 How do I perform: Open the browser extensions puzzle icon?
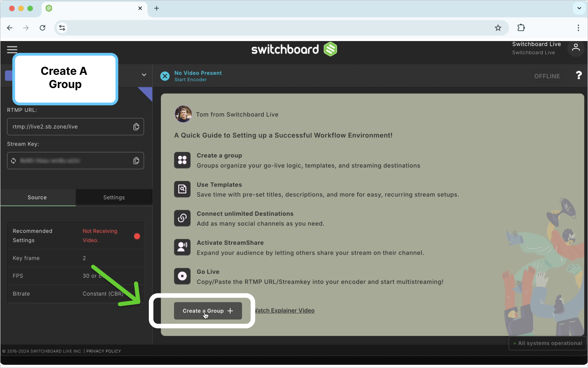point(521,28)
